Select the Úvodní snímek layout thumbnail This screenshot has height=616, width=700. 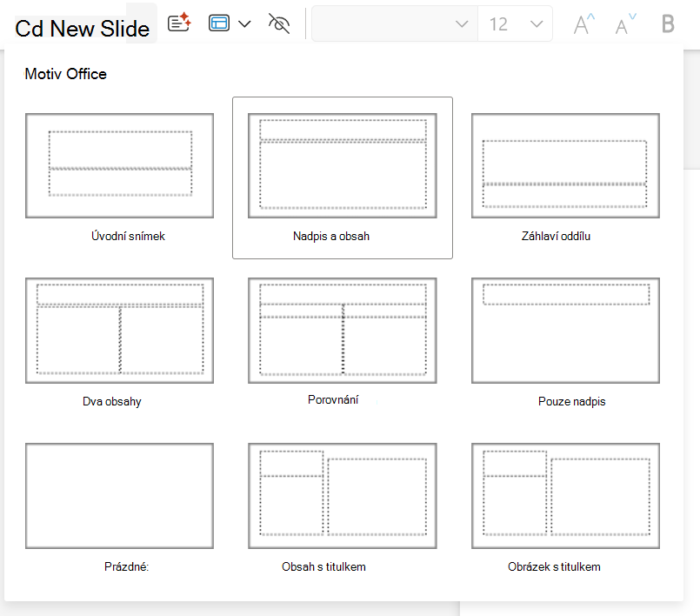[x=120, y=165]
